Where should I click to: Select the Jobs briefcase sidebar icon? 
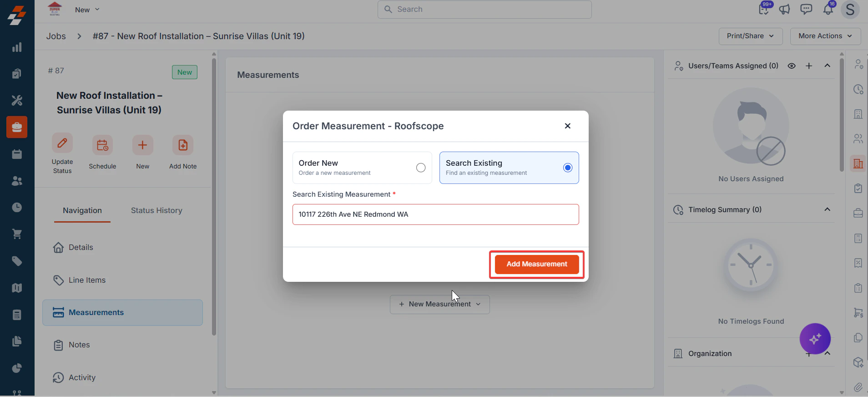click(x=17, y=127)
